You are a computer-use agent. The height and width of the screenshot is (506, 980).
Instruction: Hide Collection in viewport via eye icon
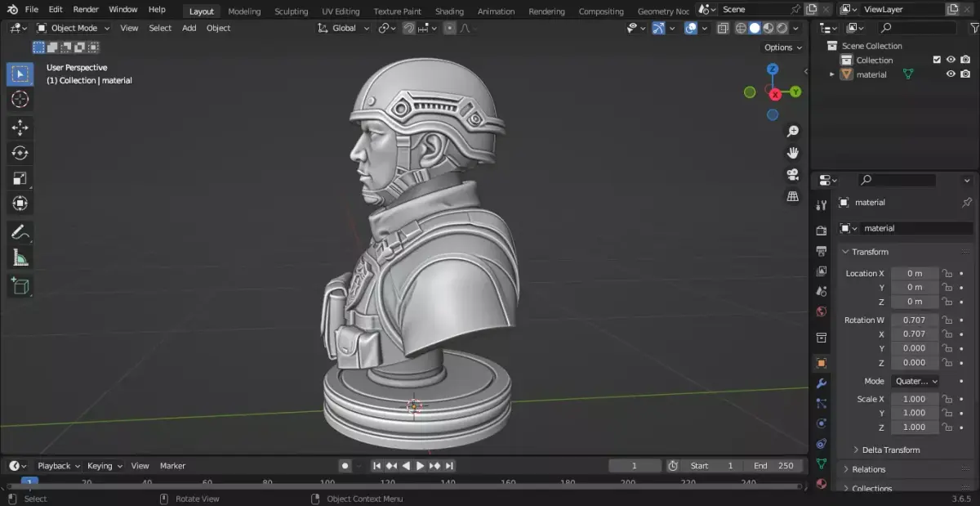[x=951, y=60]
